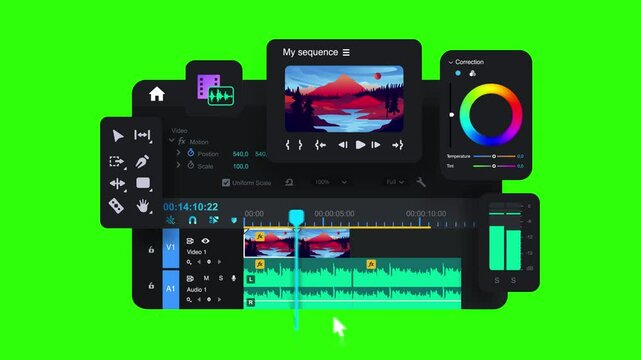
Task: Select the Track Select Forward tool
Action: tap(117, 161)
